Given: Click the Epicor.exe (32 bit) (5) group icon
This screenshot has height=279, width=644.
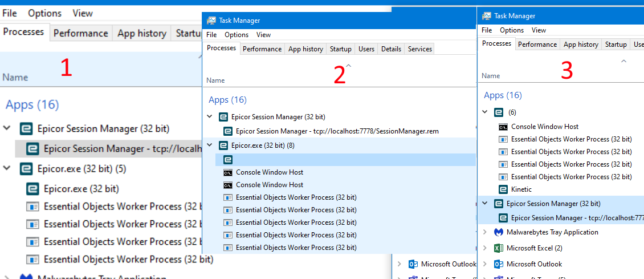Looking at the screenshot, I should 26,168.
